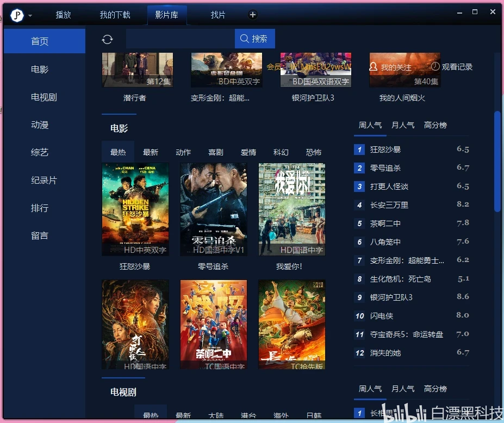Click the player logo icon

coord(17,15)
